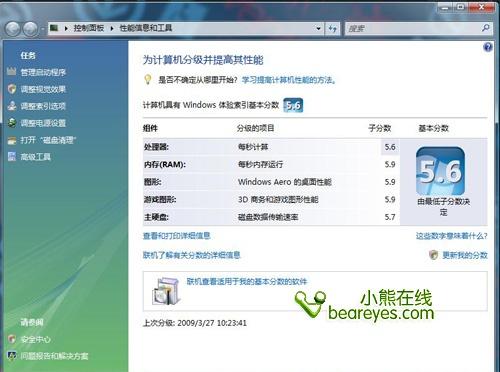Open the address bar history dropdown arrow

pos(318,29)
